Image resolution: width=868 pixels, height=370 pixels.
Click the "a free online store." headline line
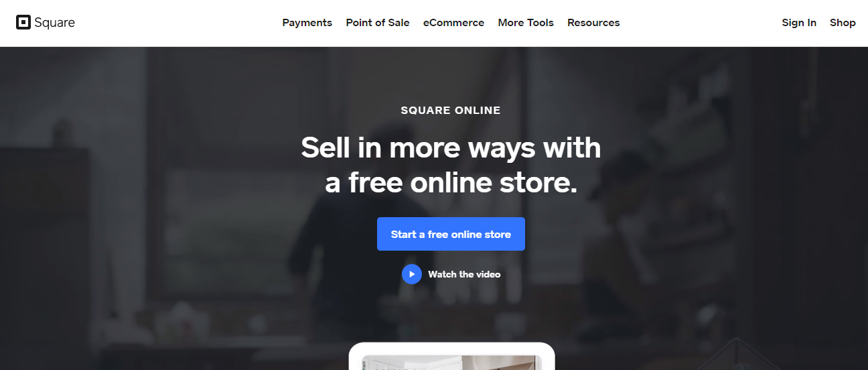click(x=451, y=182)
